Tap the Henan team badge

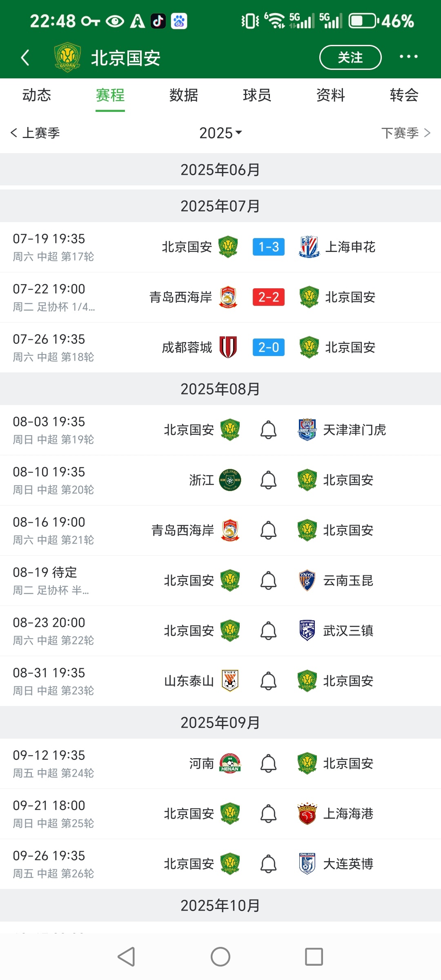230,763
